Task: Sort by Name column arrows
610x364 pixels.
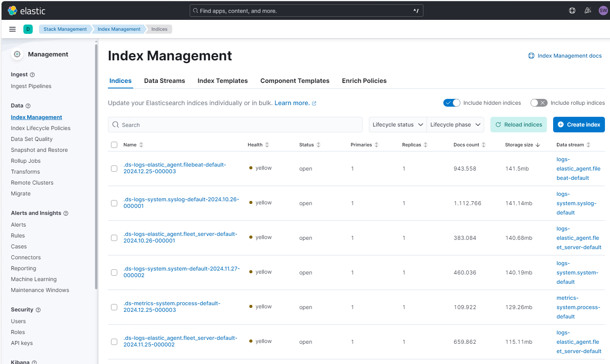Action: pos(141,145)
